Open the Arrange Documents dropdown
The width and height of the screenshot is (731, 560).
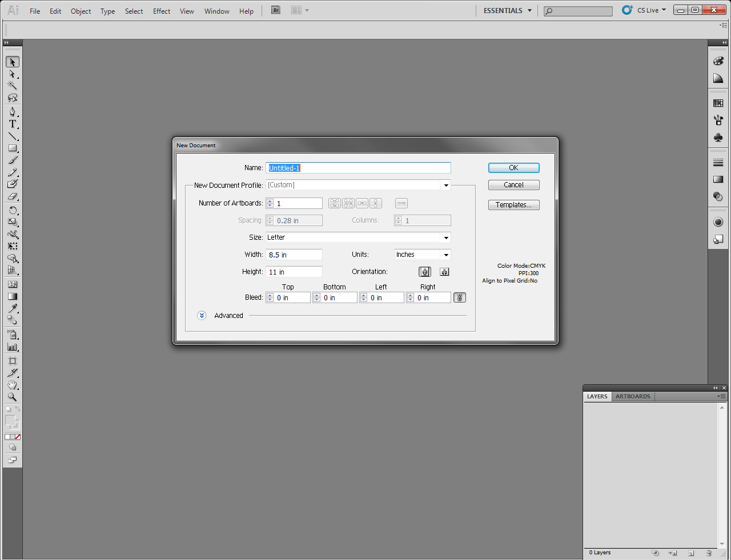(300, 10)
